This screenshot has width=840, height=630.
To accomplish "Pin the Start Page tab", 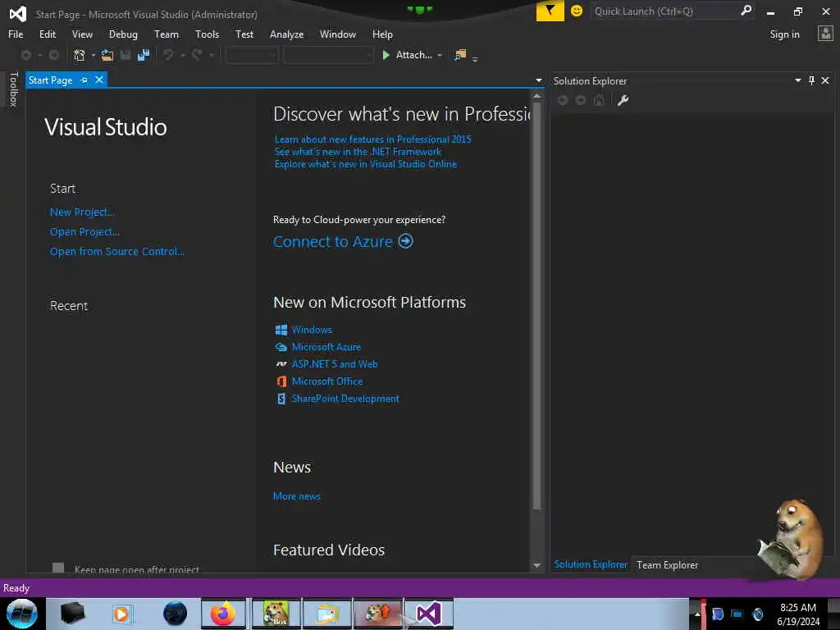I will [84, 80].
